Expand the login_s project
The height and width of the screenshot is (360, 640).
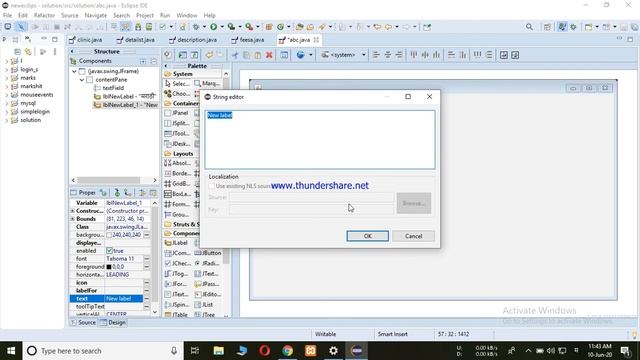[6, 69]
